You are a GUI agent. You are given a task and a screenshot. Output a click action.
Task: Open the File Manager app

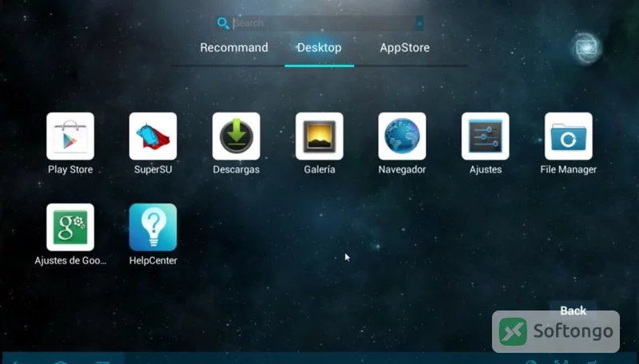[x=568, y=136]
